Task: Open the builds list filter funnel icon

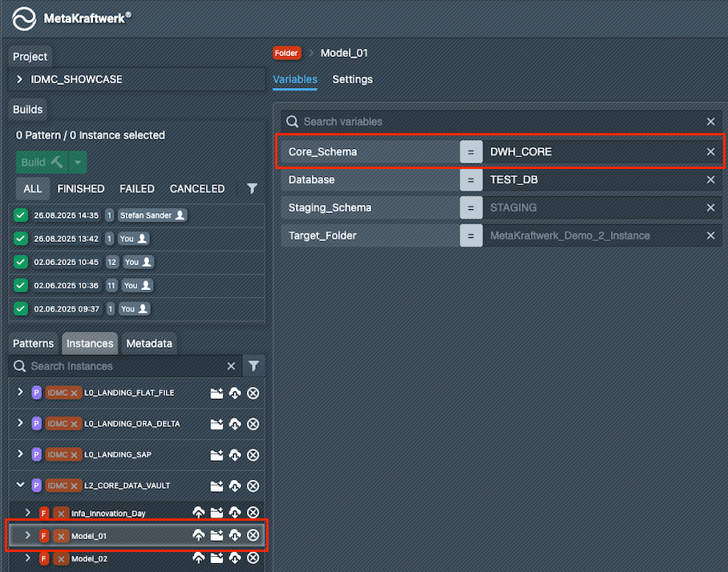Action: [252, 189]
